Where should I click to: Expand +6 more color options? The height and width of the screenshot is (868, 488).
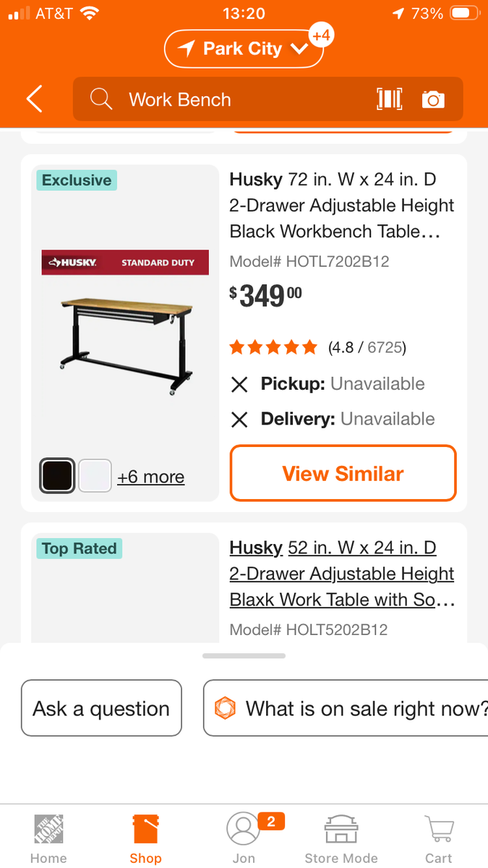[x=150, y=477]
